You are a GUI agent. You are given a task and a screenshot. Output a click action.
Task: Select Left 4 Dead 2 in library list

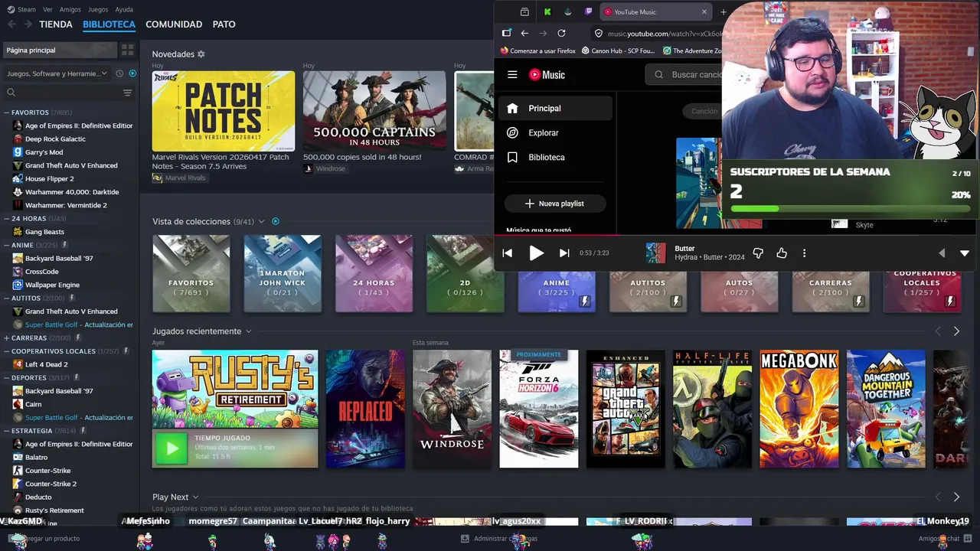[46, 364]
